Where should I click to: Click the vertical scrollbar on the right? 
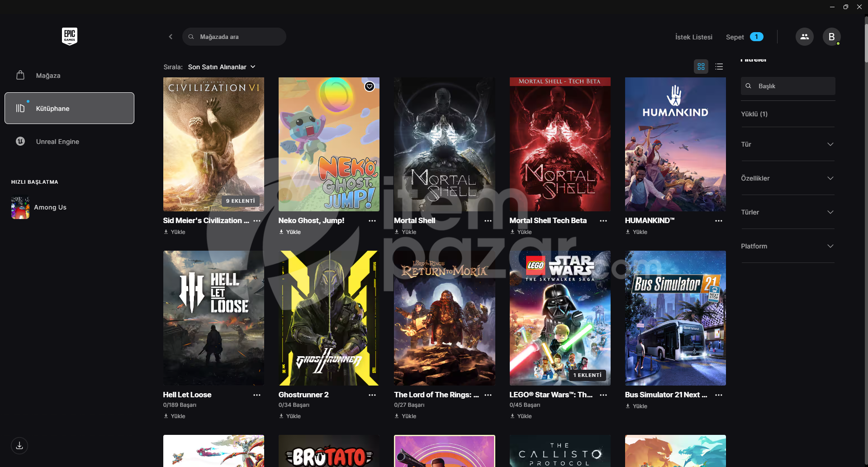click(866, 42)
